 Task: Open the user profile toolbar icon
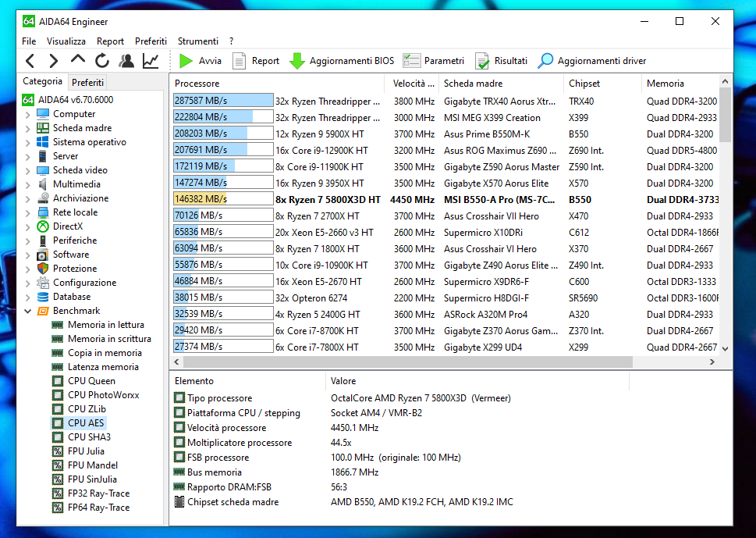pyautogui.click(x=126, y=61)
